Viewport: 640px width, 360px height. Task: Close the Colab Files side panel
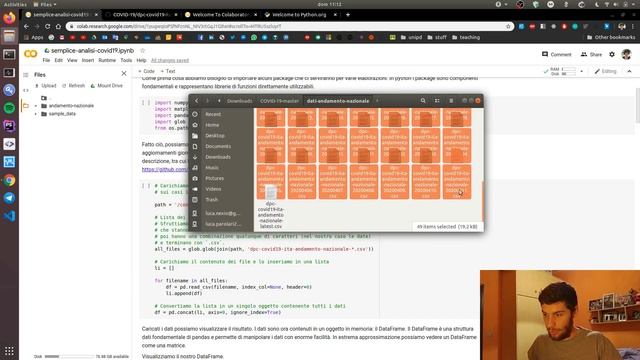click(124, 73)
